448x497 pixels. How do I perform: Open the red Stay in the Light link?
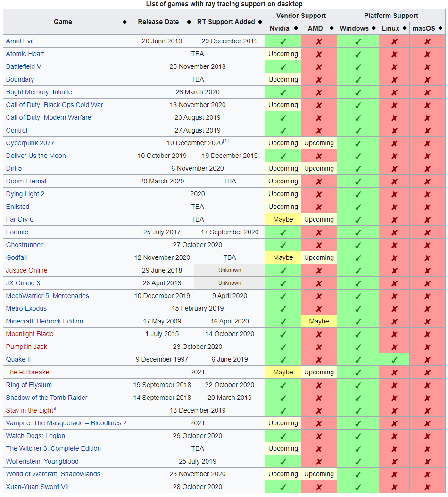30,410
